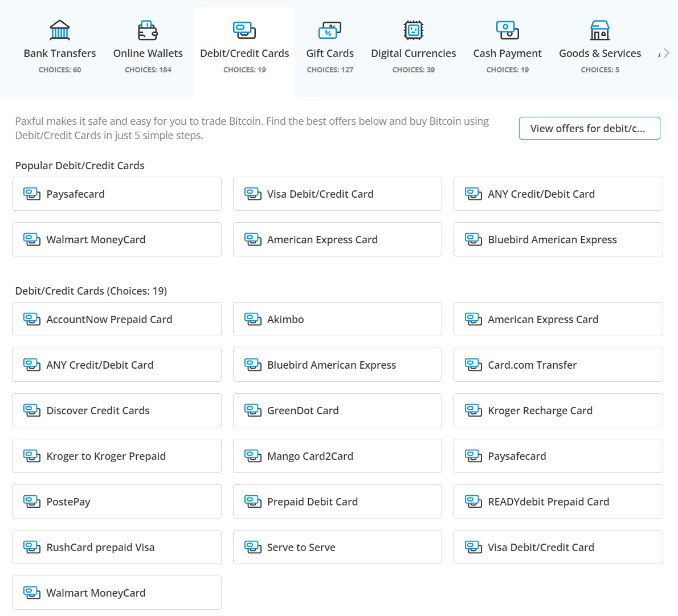
Task: Click the card icon beside READYdebit Prepaid Card
Action: (473, 501)
